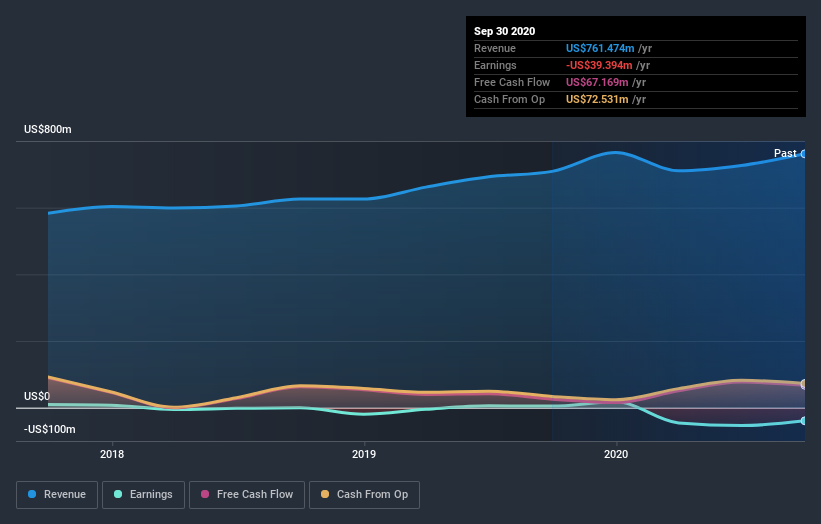Click the US$0 y-axis label
The width and height of the screenshot is (821, 524).
[x=37, y=396]
